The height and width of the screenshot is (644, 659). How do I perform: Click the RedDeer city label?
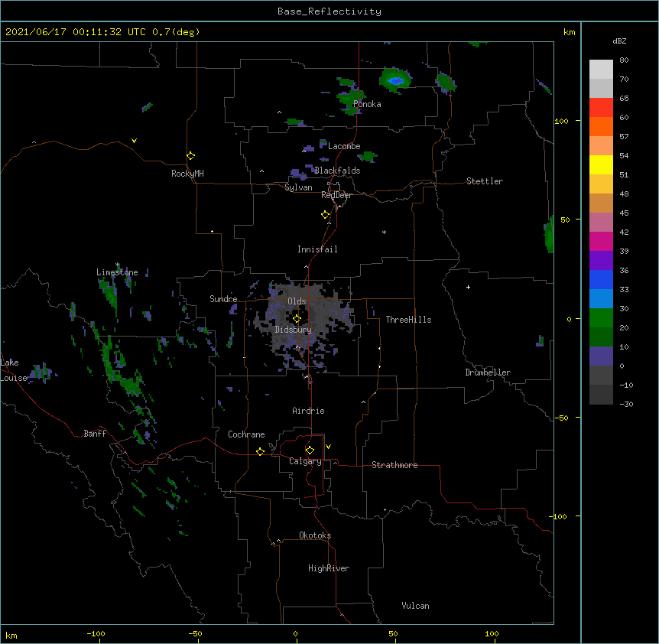[x=336, y=195]
